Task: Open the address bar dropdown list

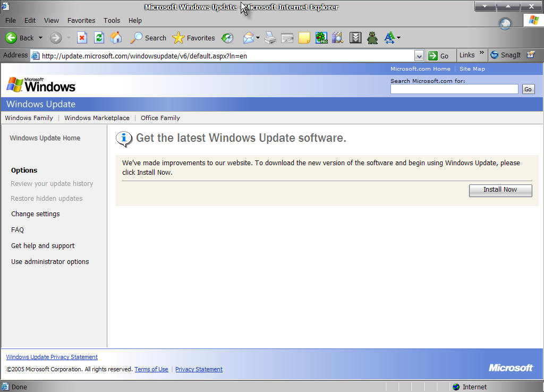Action: pyautogui.click(x=419, y=55)
